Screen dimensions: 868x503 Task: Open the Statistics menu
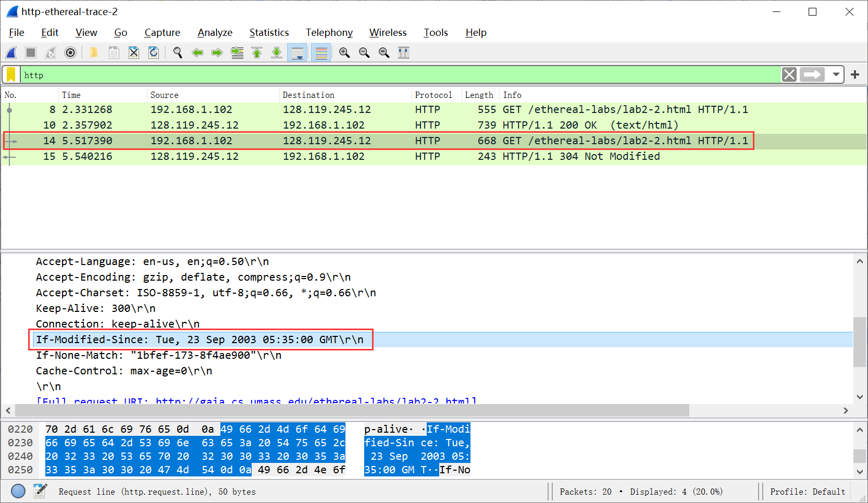coord(269,32)
